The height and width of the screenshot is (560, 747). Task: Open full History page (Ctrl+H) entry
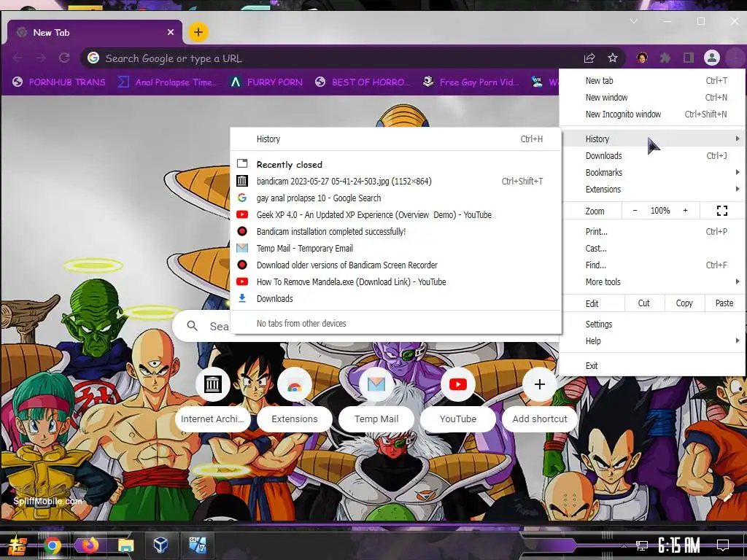pyautogui.click(x=396, y=139)
